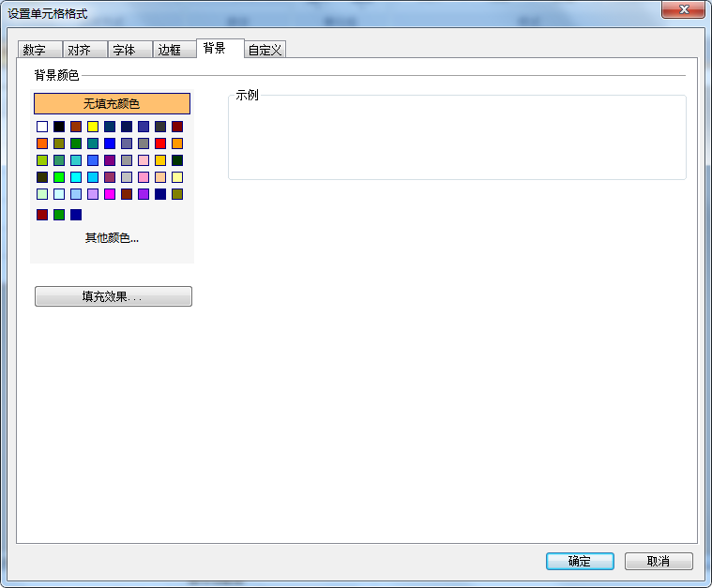Screen dimensions: 712x588
Task: Click the 背景 tab
Action: [x=215, y=49]
